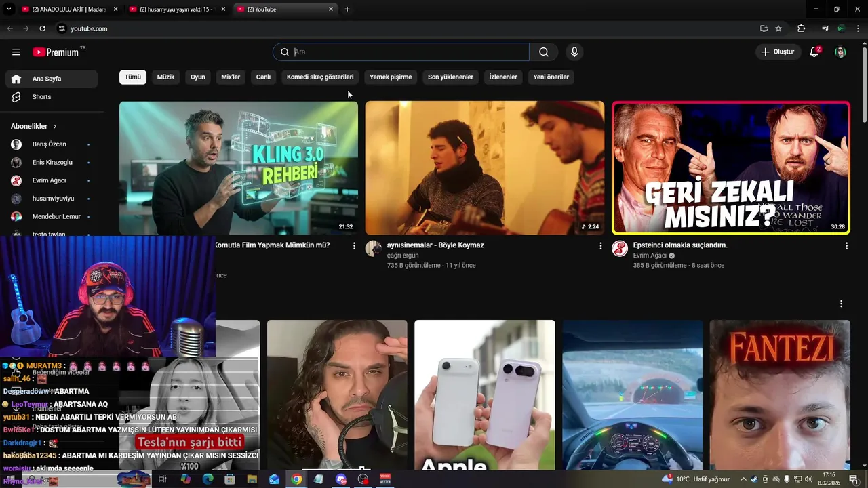Screen dimensions: 868x488
Task: Open Shorts in the sidebar
Action: (x=52, y=97)
